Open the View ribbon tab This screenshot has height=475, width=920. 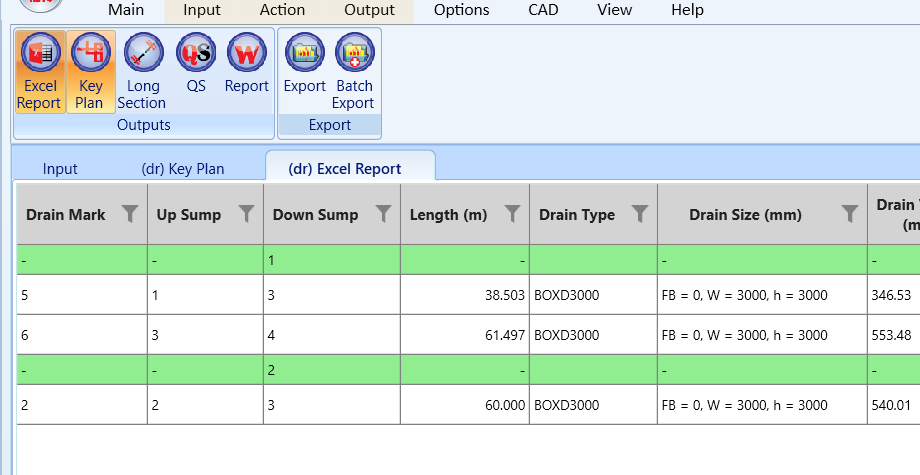(x=614, y=10)
